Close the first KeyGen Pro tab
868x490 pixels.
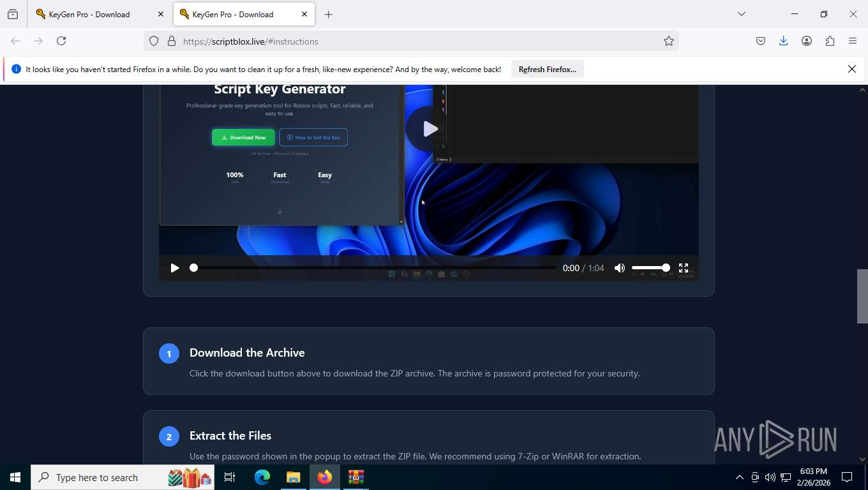coord(160,14)
